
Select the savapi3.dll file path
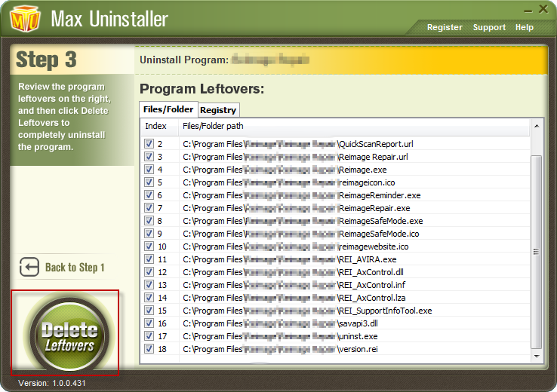280,323
